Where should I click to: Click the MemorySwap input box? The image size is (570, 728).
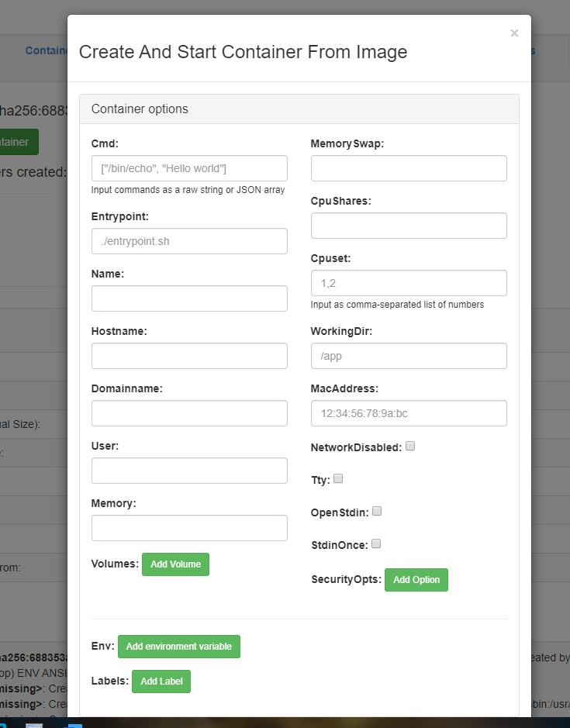[x=409, y=168]
